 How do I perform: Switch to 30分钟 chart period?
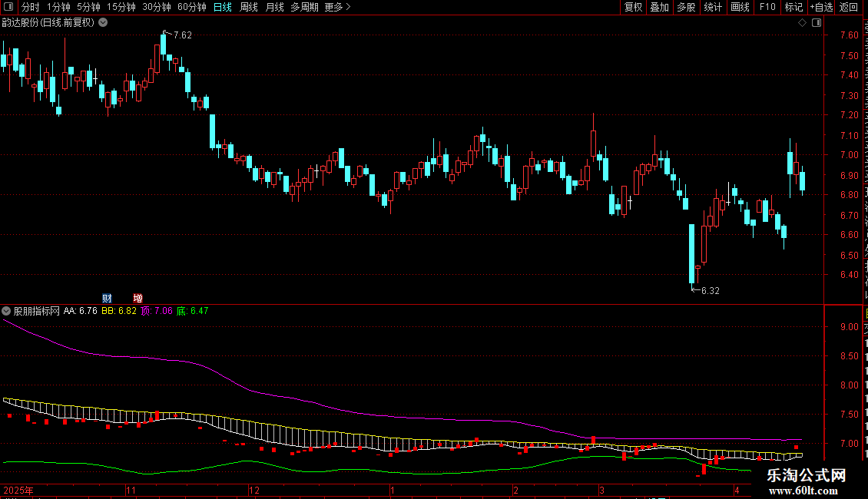[x=156, y=7]
